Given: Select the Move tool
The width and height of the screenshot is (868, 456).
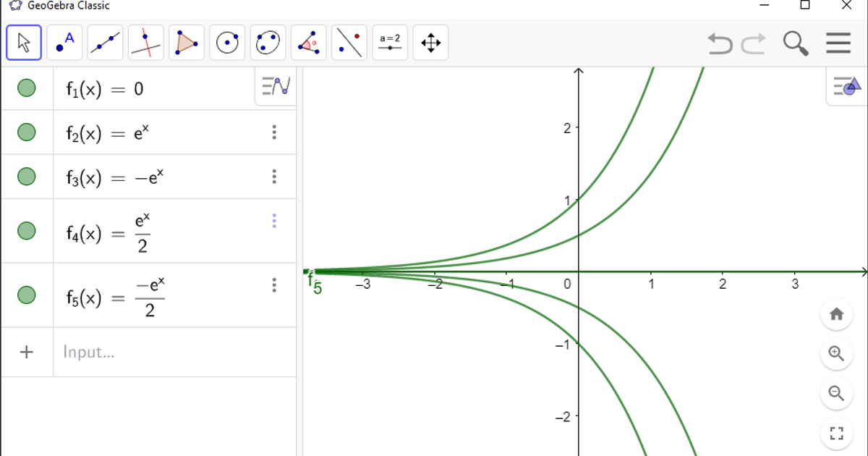Looking at the screenshot, I should pos(22,43).
